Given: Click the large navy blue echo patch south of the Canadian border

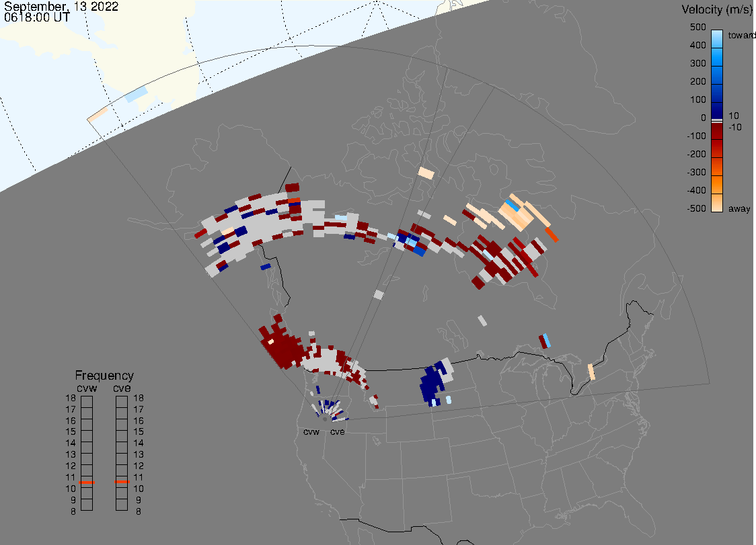Looking at the screenshot, I should tap(432, 384).
